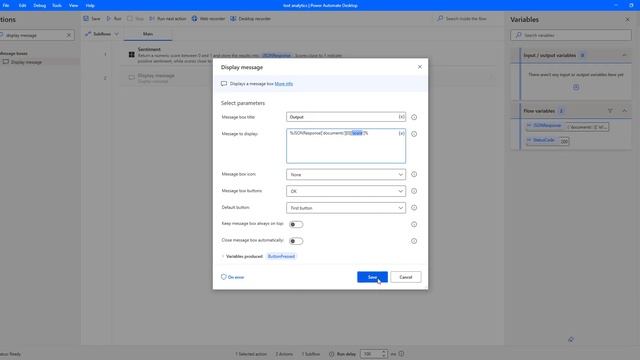This screenshot has height=360, width=640.
Task: Click the actions search field
Action: pyautogui.click(x=34, y=36)
